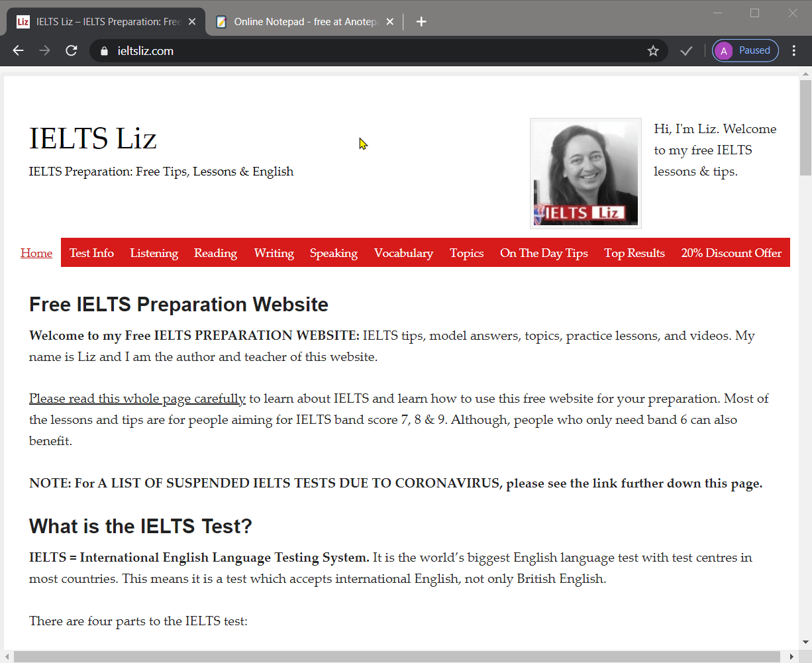View site info via the padlock icon
This screenshot has height=663, width=812.
(x=103, y=51)
